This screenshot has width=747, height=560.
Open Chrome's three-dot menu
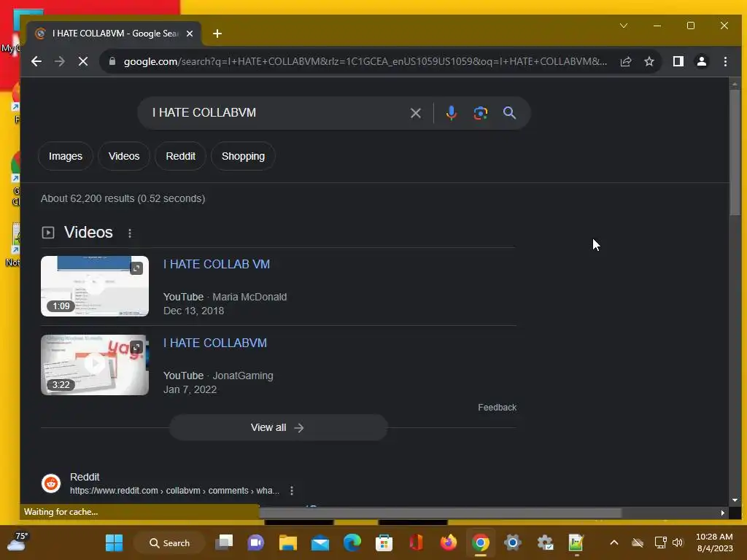click(725, 61)
